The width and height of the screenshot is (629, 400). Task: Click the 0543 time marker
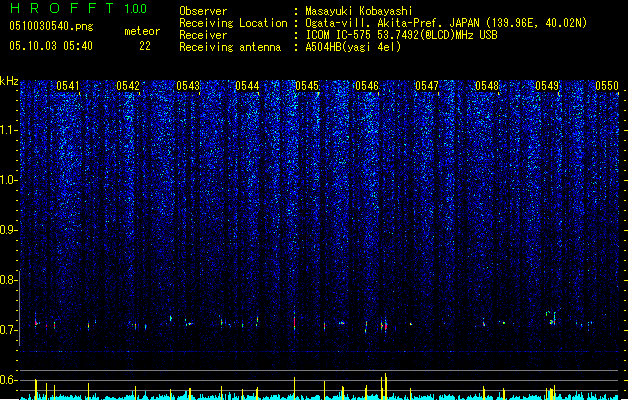click(x=188, y=86)
